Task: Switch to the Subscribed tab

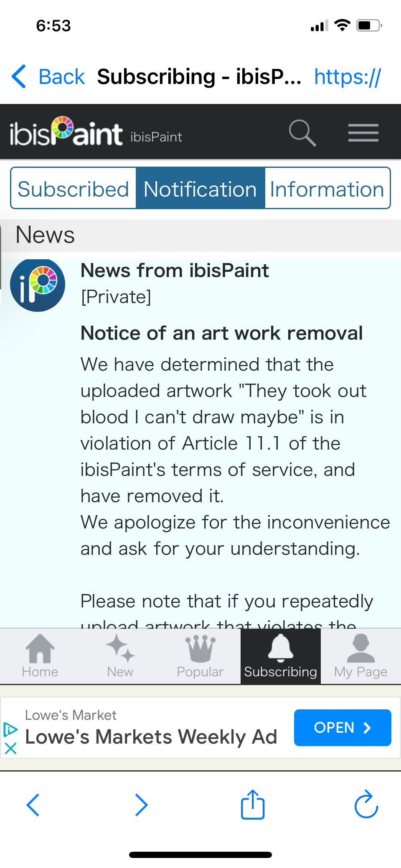Action: click(x=74, y=189)
